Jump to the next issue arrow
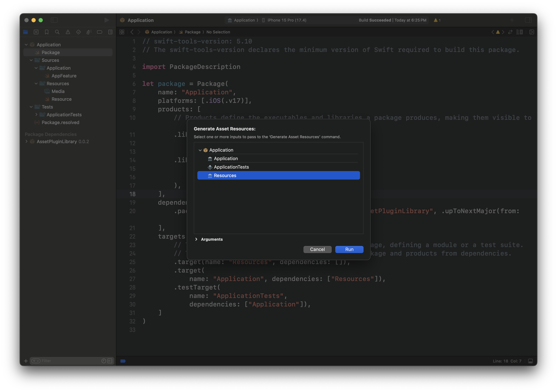557x392 pixels. pyautogui.click(x=503, y=32)
